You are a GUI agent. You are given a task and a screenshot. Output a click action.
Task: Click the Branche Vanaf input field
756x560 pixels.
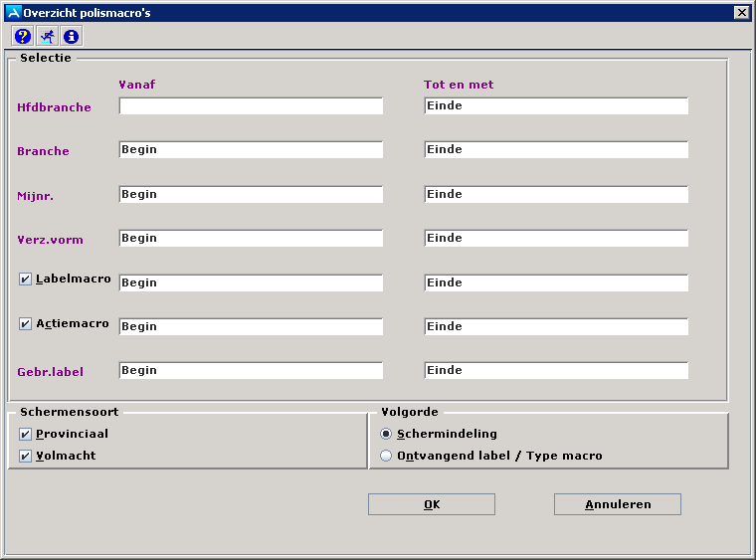click(x=251, y=149)
